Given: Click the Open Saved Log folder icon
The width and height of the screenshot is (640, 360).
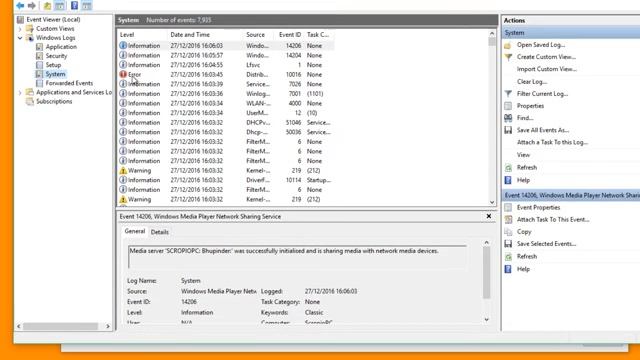Looking at the screenshot, I should (508, 45).
